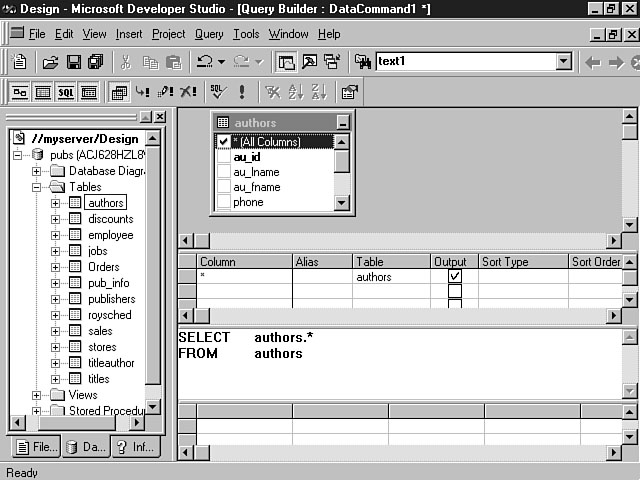
Task: Select the publishers table in tree
Action: tap(111, 299)
